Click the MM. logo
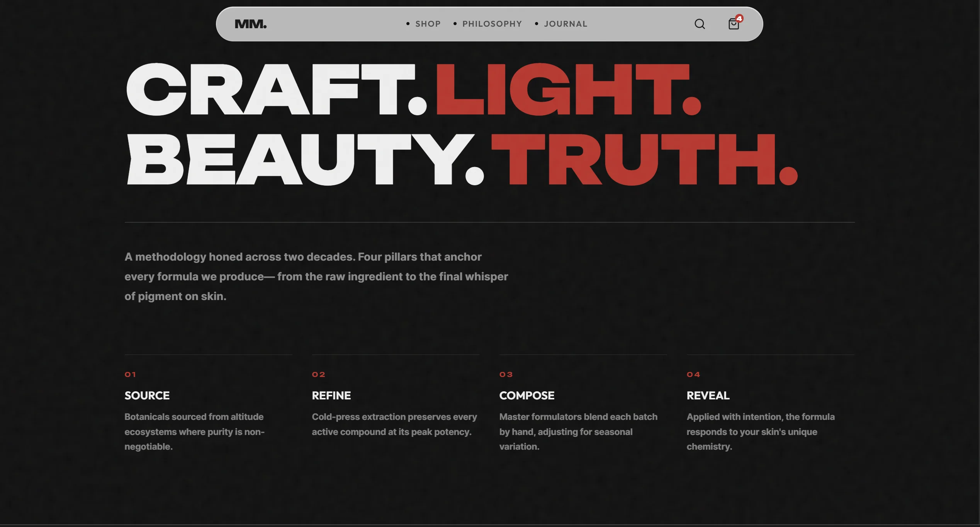The image size is (980, 527). point(250,24)
